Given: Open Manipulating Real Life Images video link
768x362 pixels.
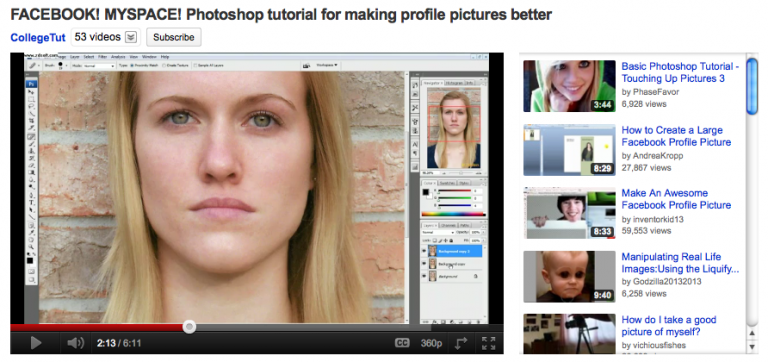Looking at the screenshot, I should point(680,263).
